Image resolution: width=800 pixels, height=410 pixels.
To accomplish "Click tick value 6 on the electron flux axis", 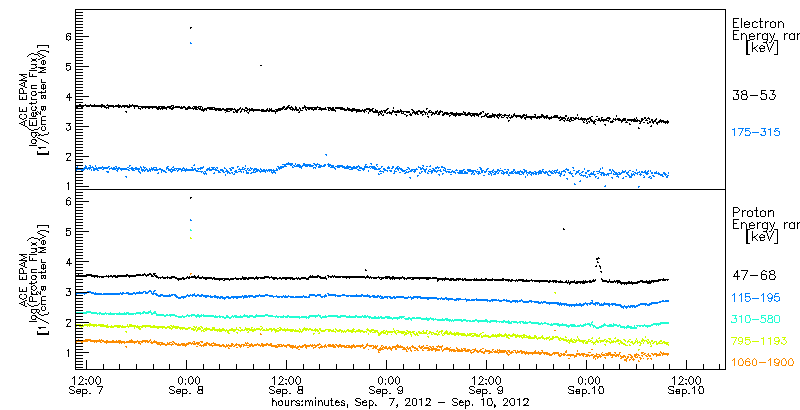I will (66, 37).
